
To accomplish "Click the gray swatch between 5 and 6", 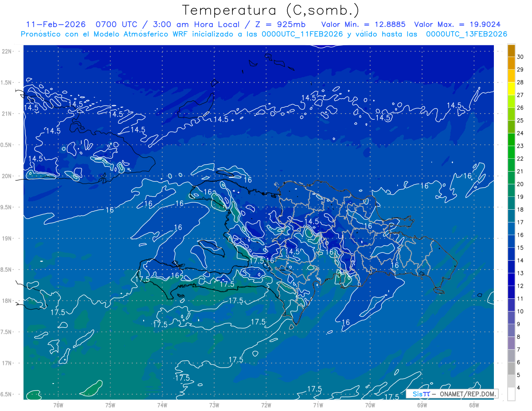I will 511,369.
